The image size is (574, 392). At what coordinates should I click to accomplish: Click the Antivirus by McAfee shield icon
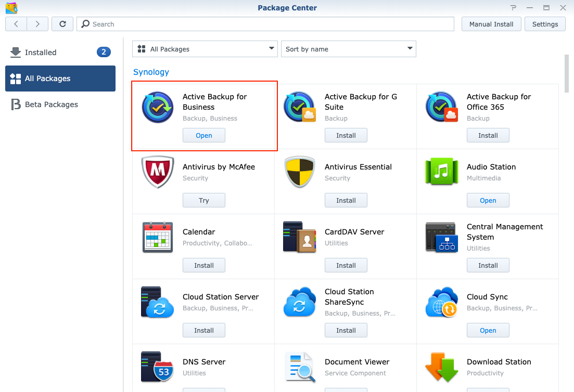coord(158,172)
